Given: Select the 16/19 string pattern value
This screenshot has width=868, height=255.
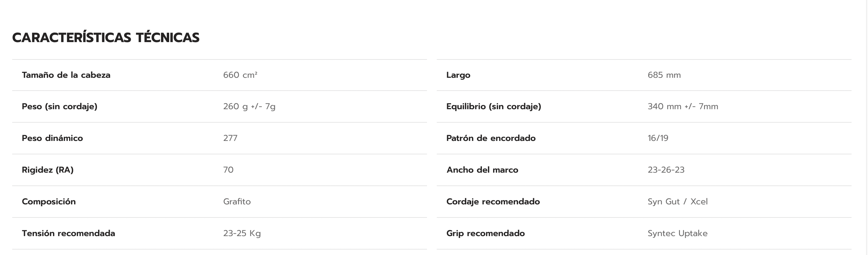Looking at the screenshot, I should click(x=658, y=138).
